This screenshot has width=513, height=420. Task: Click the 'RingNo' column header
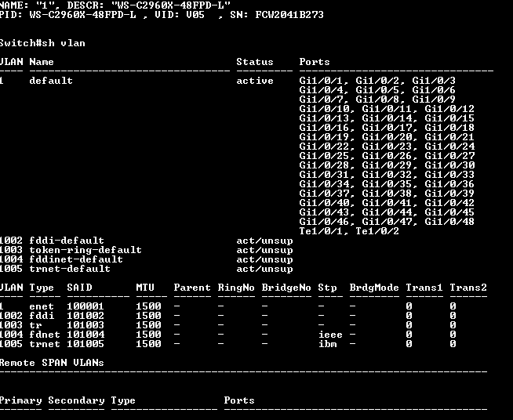pyautogui.click(x=236, y=288)
